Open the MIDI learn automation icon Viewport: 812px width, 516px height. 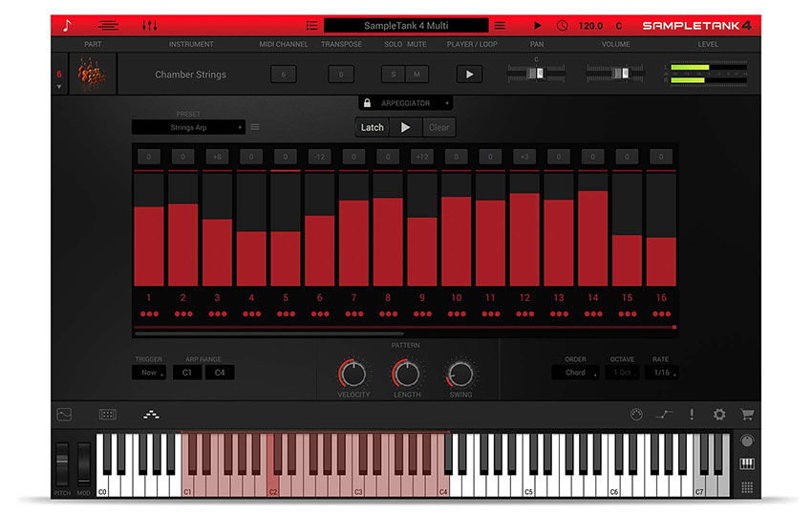pyautogui.click(x=664, y=415)
